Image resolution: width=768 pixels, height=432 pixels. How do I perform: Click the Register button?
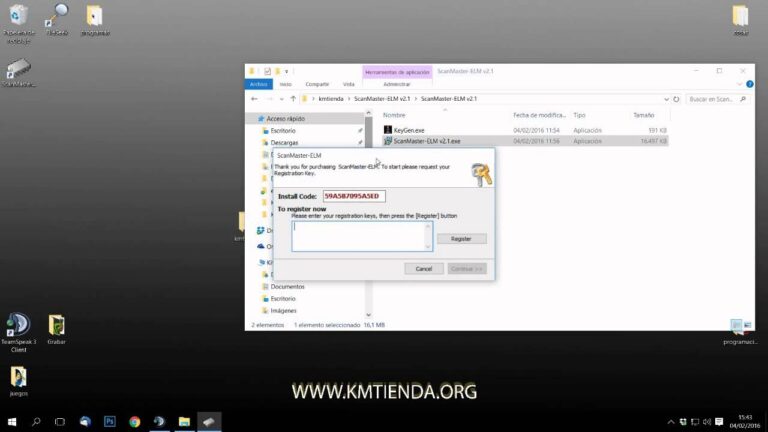pos(461,239)
